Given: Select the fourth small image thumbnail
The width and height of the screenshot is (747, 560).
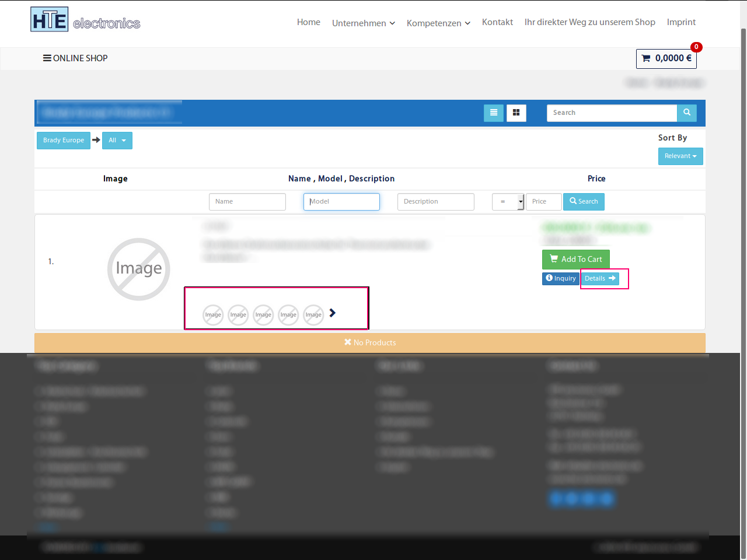Looking at the screenshot, I should (x=288, y=315).
